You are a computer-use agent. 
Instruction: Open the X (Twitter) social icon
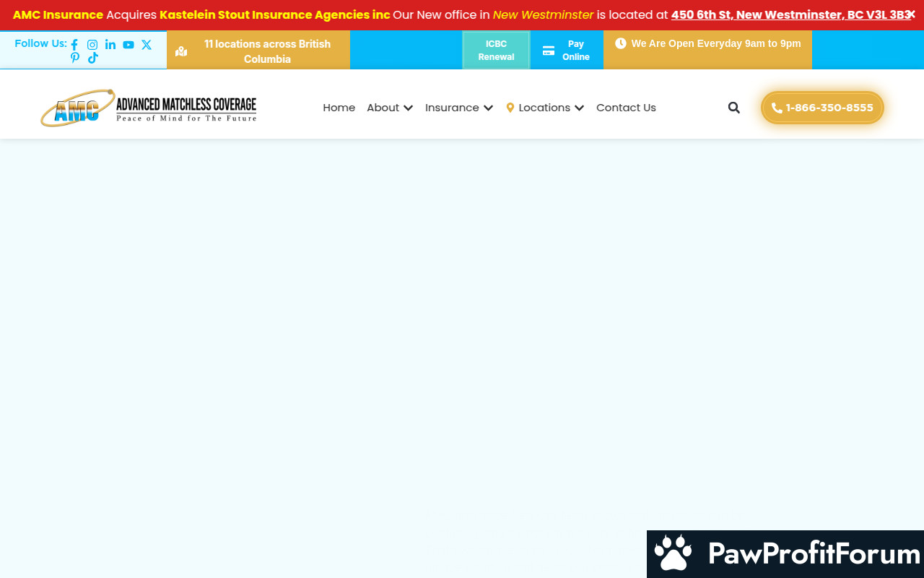coord(147,45)
